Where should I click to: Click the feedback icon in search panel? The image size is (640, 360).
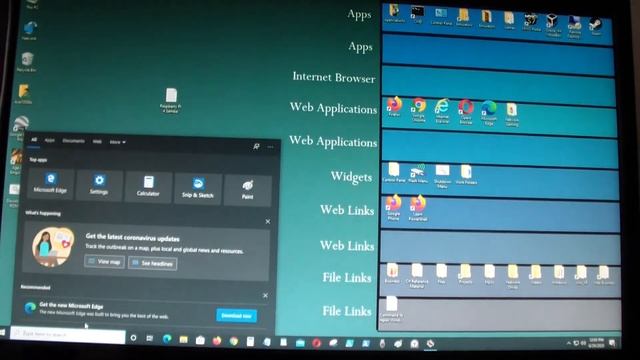click(256, 146)
